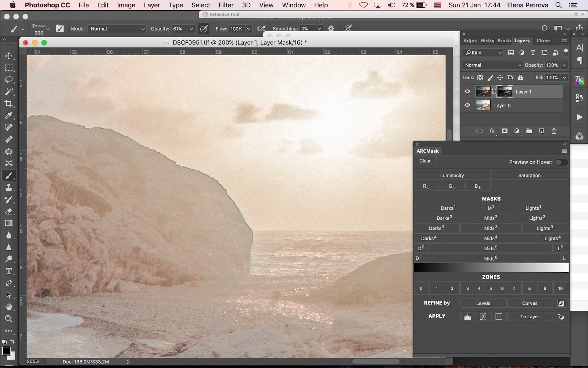The image size is (588, 368).
Task: Select the Hand tool
Action: [9, 307]
